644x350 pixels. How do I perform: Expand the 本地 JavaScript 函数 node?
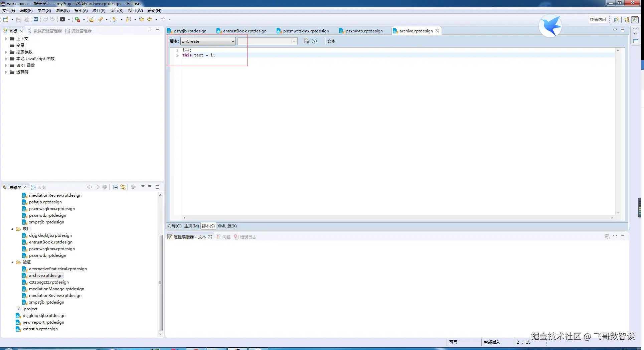[x=6, y=59]
